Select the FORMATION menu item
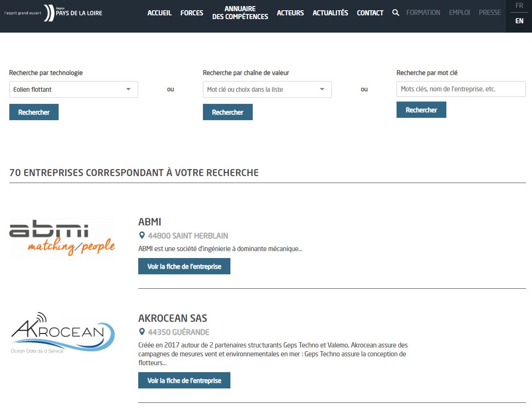This screenshot has height=408, width=532. click(423, 13)
